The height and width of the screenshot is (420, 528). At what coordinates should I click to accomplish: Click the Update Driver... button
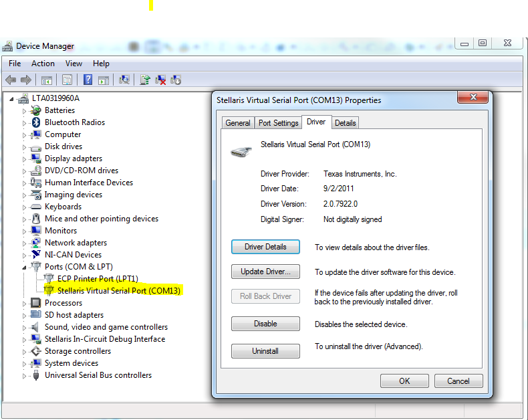(x=265, y=272)
